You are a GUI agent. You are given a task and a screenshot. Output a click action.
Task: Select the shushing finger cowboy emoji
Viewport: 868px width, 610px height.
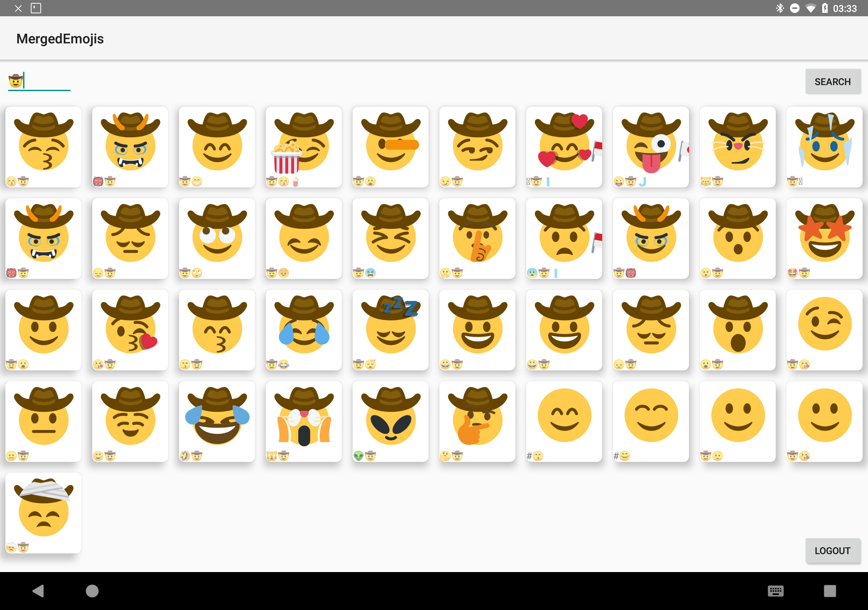coord(477,238)
